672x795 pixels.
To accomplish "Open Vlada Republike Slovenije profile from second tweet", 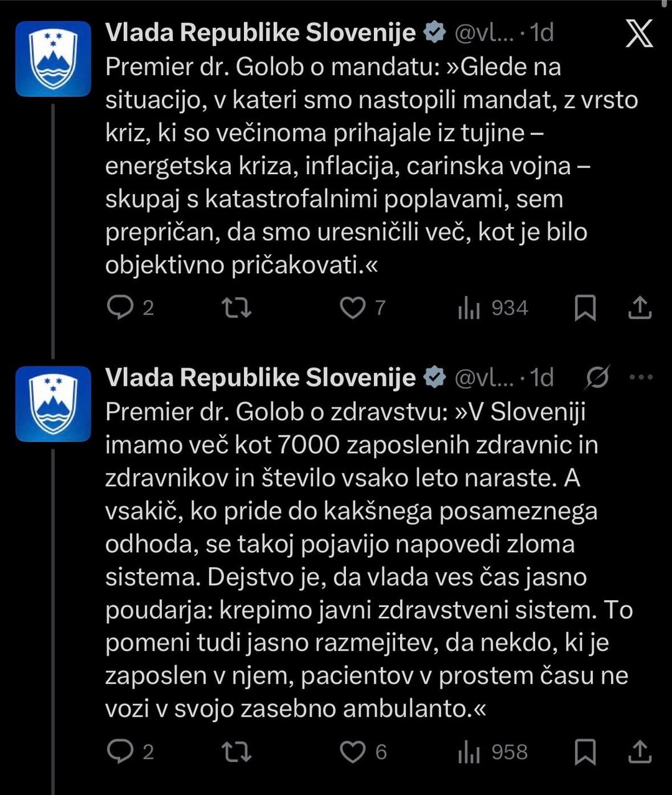I will 260,378.
